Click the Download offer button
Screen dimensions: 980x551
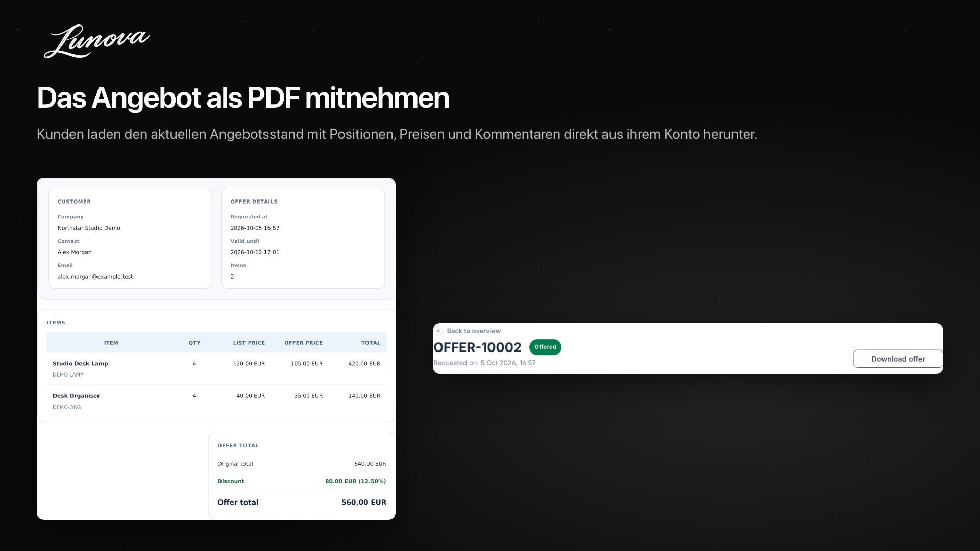(898, 359)
